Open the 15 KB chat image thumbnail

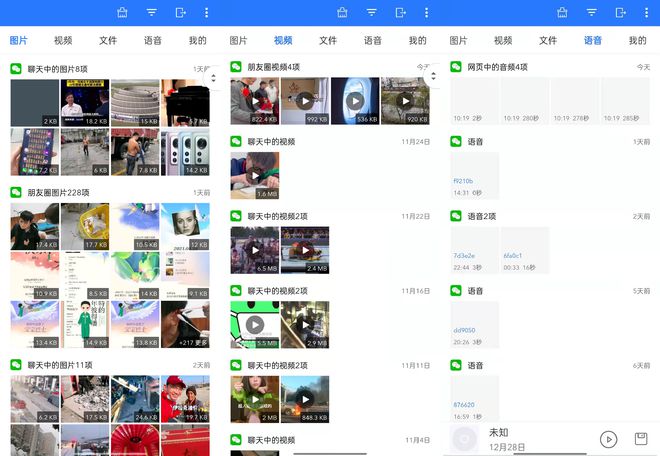click(135, 103)
